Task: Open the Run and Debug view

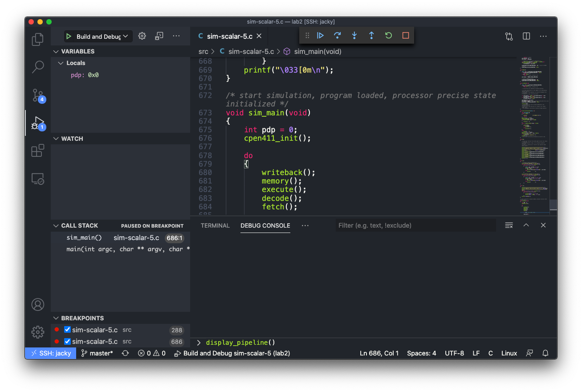Action: [x=38, y=123]
